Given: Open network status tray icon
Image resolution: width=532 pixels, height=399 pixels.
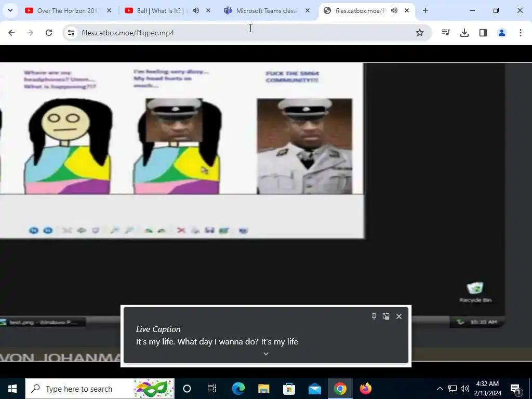Looking at the screenshot, I should point(453,389).
